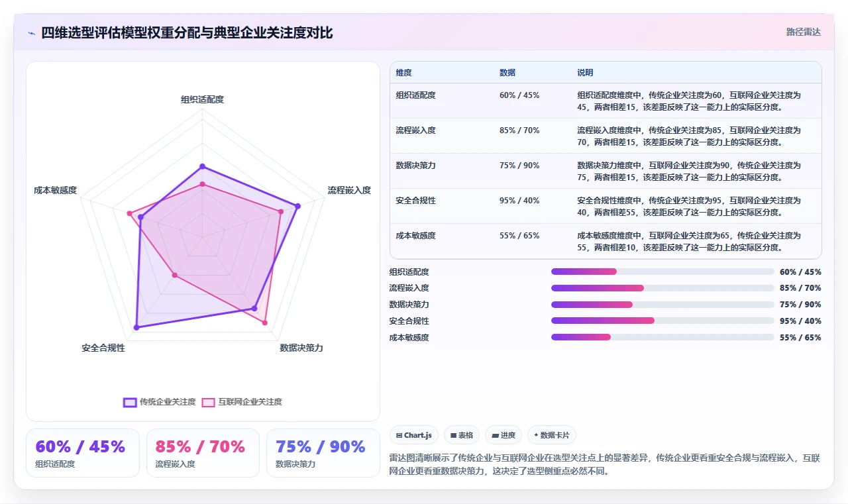Click radar axis label 流程嵌入度
This screenshot has height=504, width=848.
click(x=349, y=190)
